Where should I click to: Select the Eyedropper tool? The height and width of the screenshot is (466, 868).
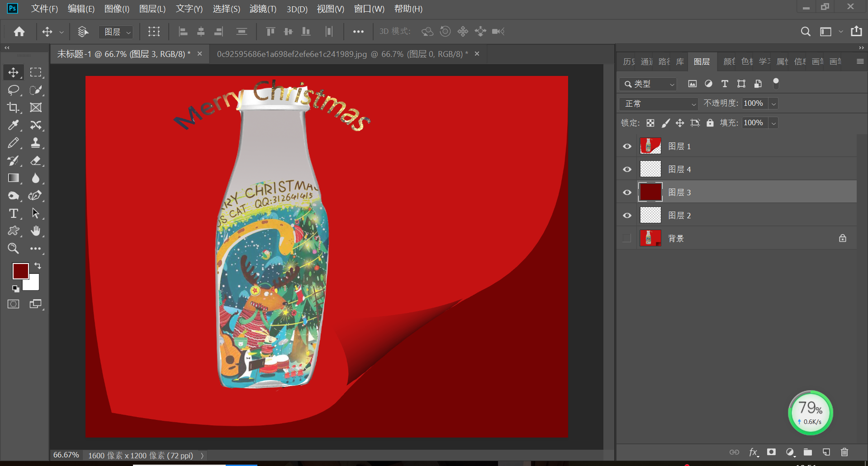click(x=13, y=125)
